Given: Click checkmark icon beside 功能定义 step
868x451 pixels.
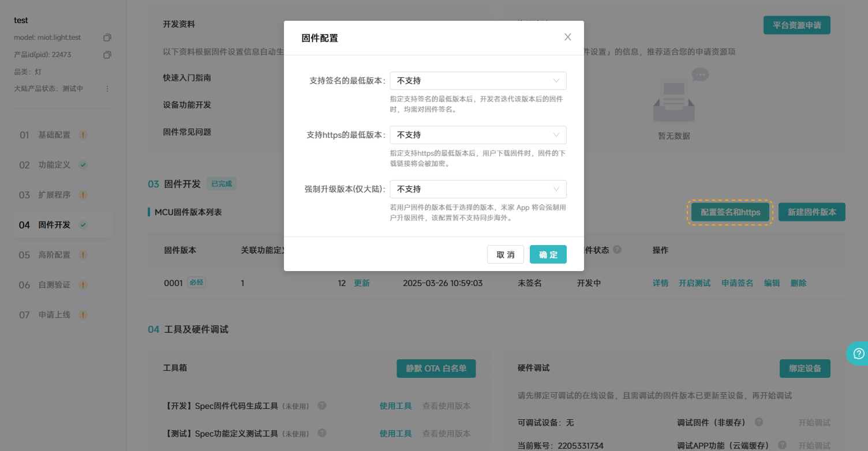Looking at the screenshot, I should 83,164.
